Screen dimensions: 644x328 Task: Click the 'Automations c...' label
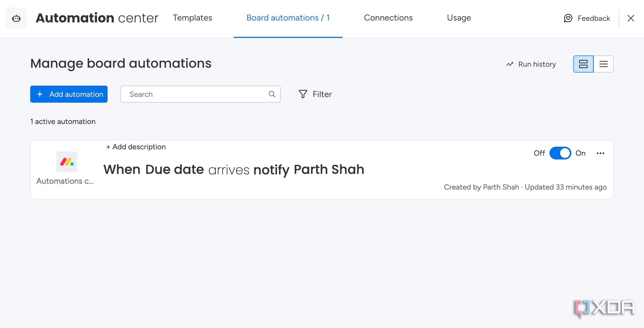(65, 181)
